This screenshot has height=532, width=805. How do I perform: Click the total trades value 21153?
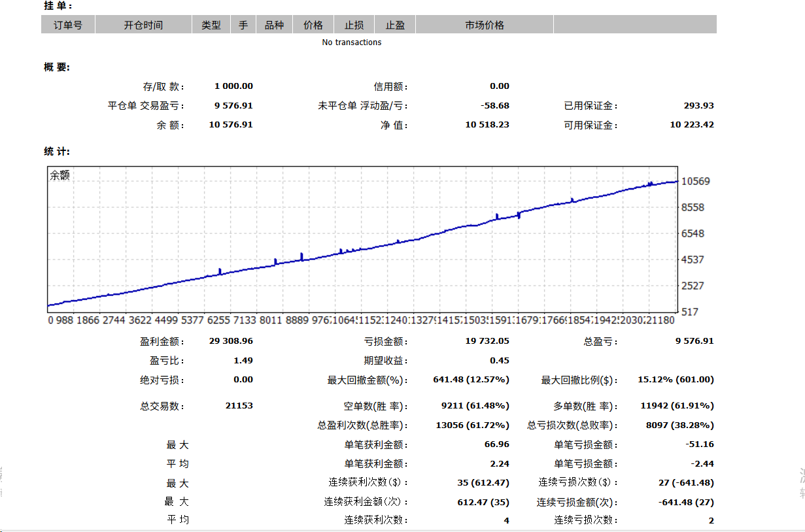(x=239, y=406)
